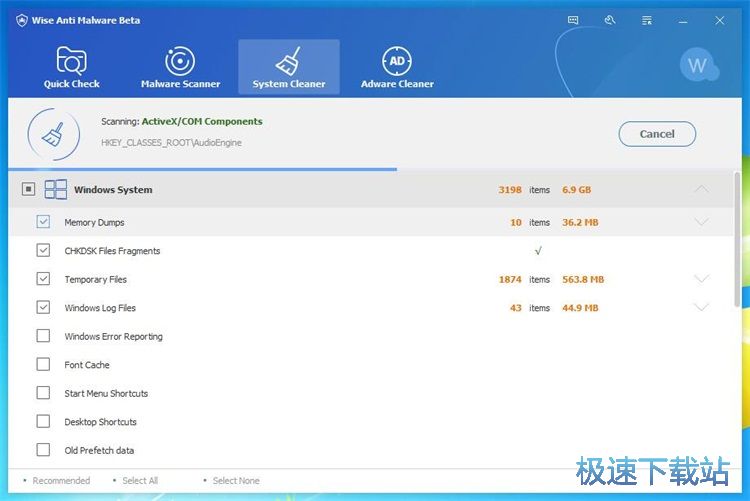Click the Windows Error Reporting label
Viewport: 750px width, 501px height.
(x=114, y=336)
